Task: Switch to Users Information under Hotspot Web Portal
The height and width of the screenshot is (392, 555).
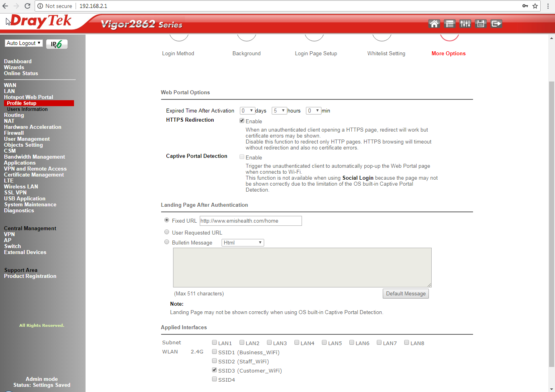Action: tap(27, 109)
